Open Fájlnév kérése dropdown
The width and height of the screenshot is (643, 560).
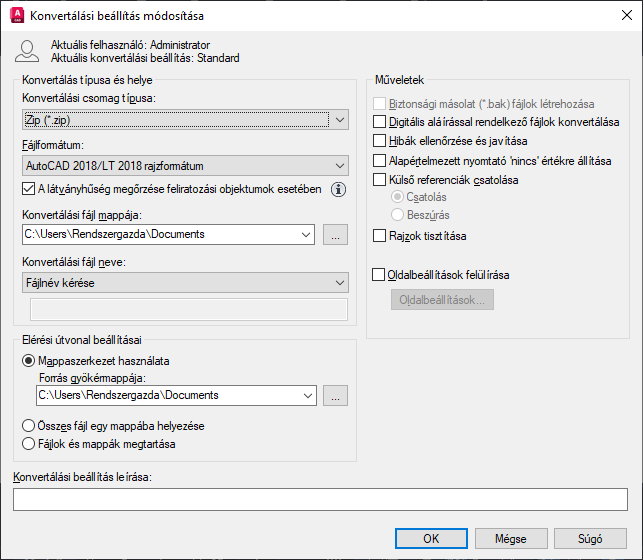click(x=185, y=282)
